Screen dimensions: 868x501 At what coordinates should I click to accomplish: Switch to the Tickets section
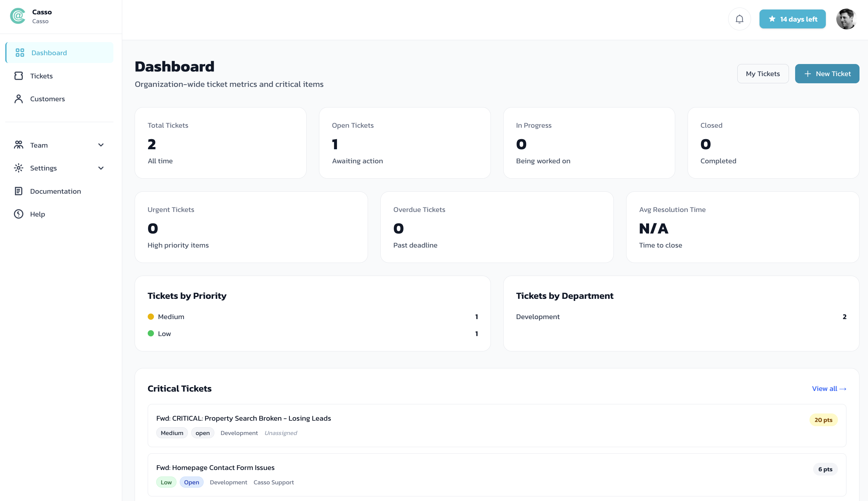(41, 76)
